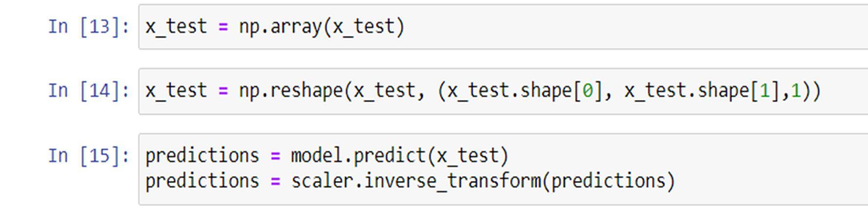Click the x_test variable at the start of cell 14
Image resolution: width=868 pixels, height=215 pixels.
[x=176, y=91]
